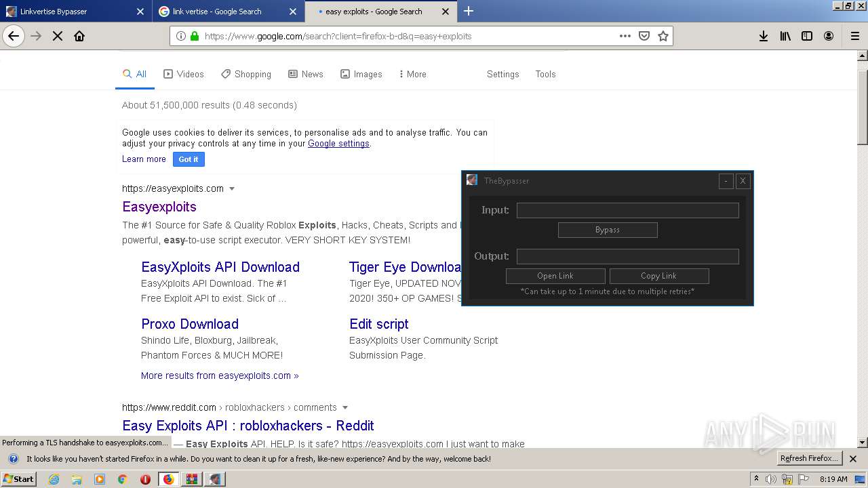Image resolution: width=868 pixels, height=488 pixels.
Task: Open the volume control in system tray
Action: 771,479
